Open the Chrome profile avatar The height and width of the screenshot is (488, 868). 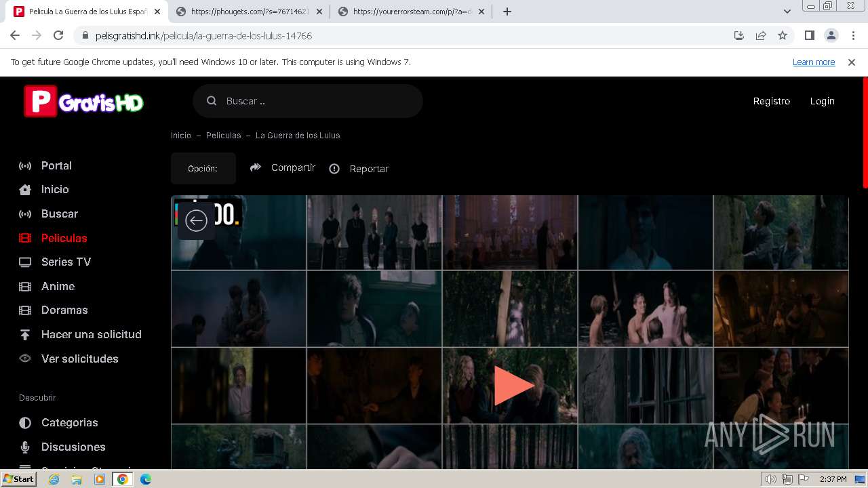[x=831, y=35]
